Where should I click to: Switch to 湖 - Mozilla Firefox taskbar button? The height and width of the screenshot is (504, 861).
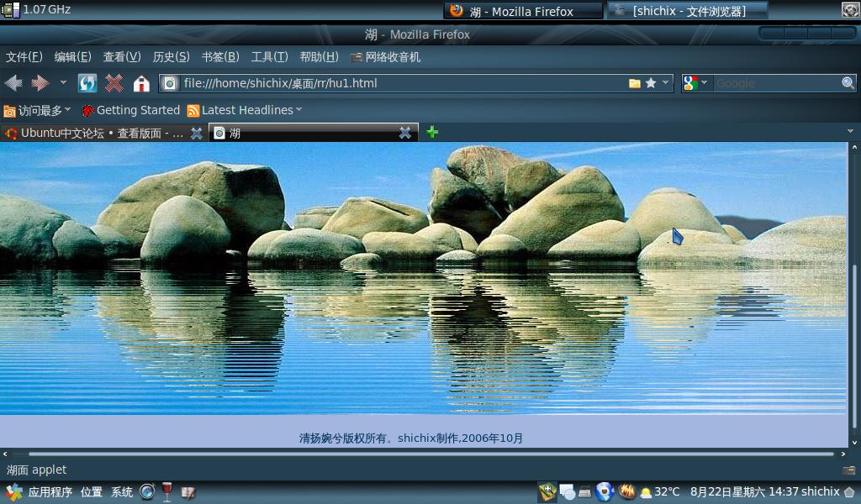523,11
